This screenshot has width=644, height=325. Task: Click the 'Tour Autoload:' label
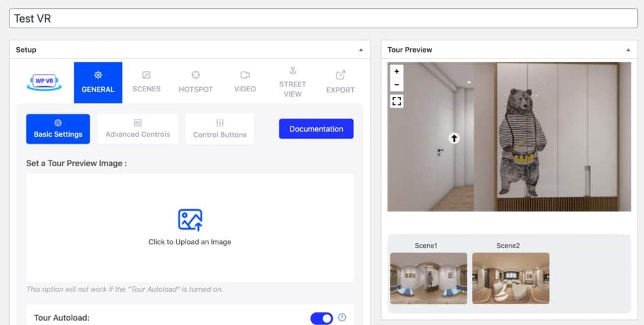pyautogui.click(x=62, y=317)
